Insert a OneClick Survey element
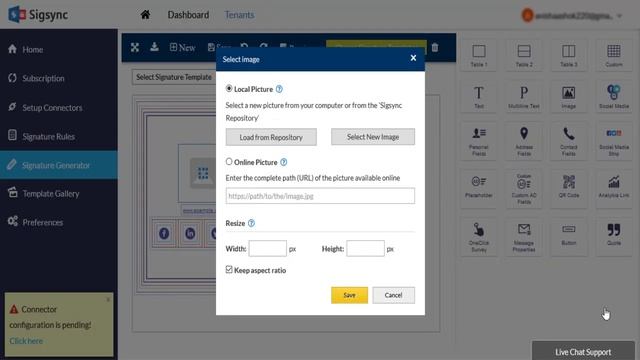This screenshot has height=360, width=640. [x=479, y=237]
